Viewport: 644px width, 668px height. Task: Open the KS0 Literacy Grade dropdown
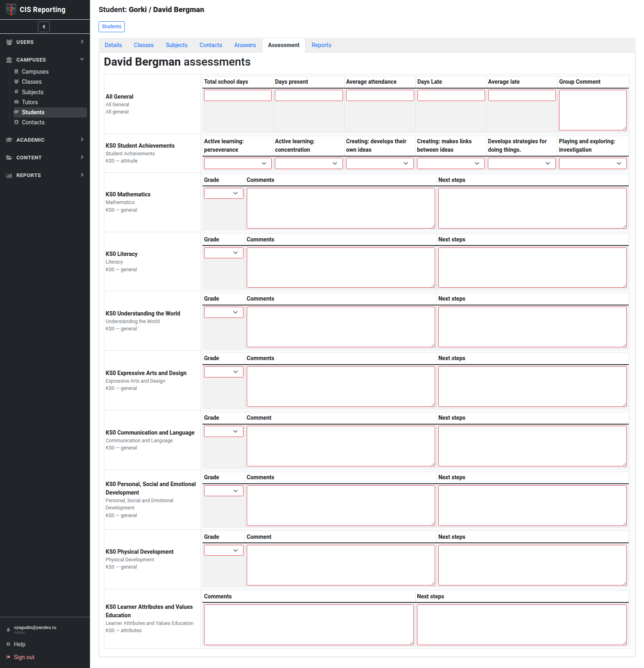(x=224, y=253)
